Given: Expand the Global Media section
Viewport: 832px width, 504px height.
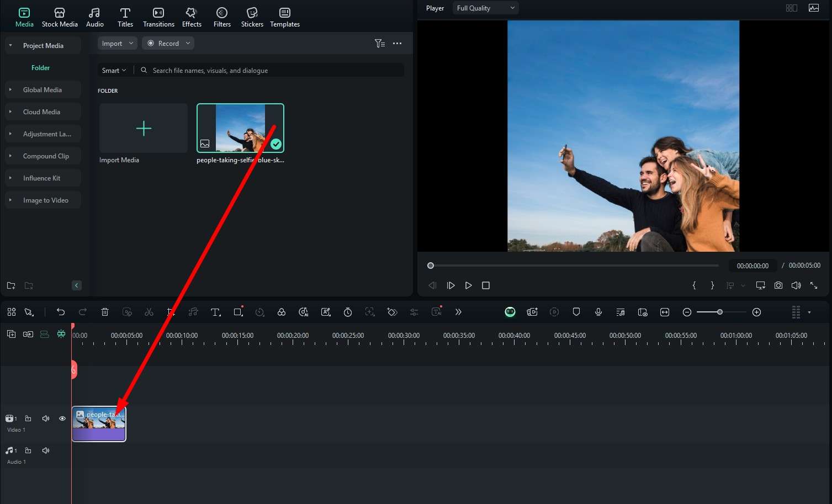Looking at the screenshot, I should (x=10, y=89).
